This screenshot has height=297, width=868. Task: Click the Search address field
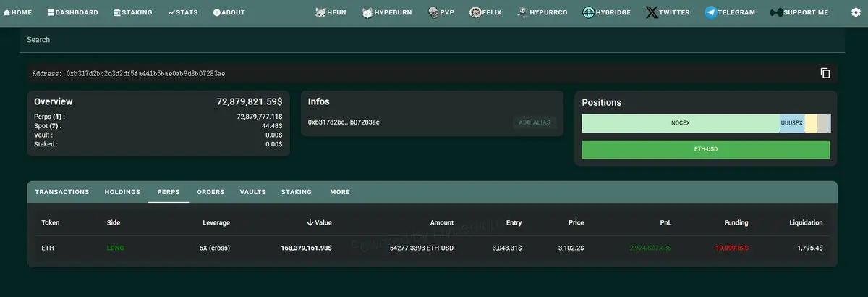(432, 40)
